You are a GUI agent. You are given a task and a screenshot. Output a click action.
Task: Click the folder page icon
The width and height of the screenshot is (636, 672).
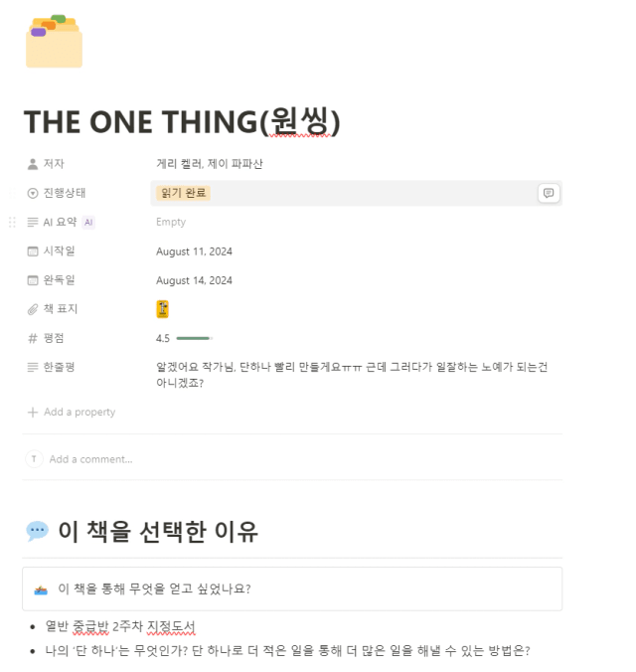(54, 41)
